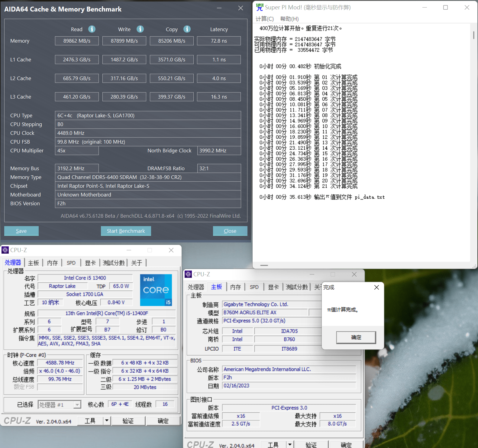The image size is (478, 448).
Task: Click the 核心速度 value 4588.78 MHz
Action: pyautogui.click(x=60, y=363)
